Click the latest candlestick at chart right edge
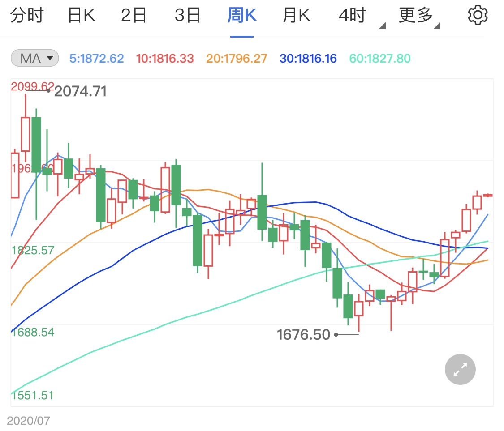Viewport: 504px width, 431px height. pos(488,195)
